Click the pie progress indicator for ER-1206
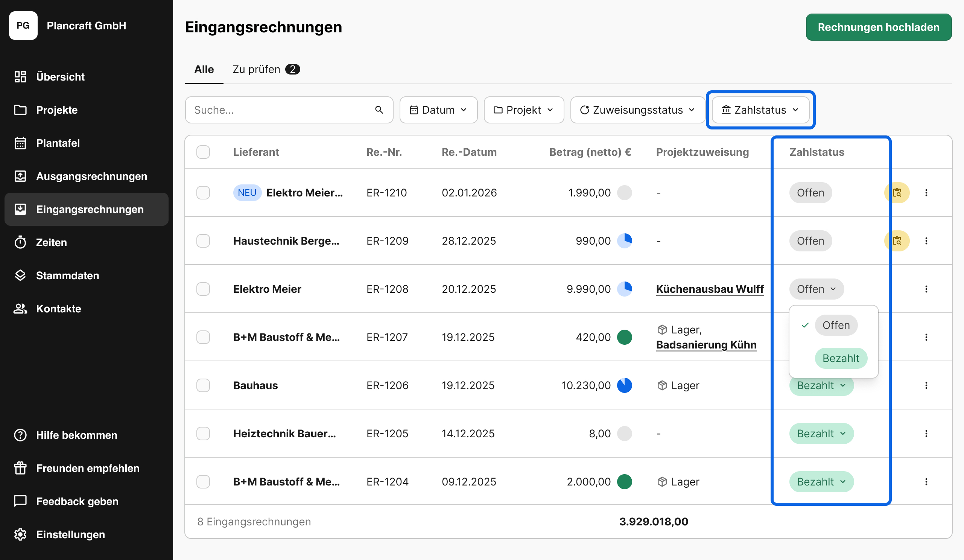 point(624,385)
